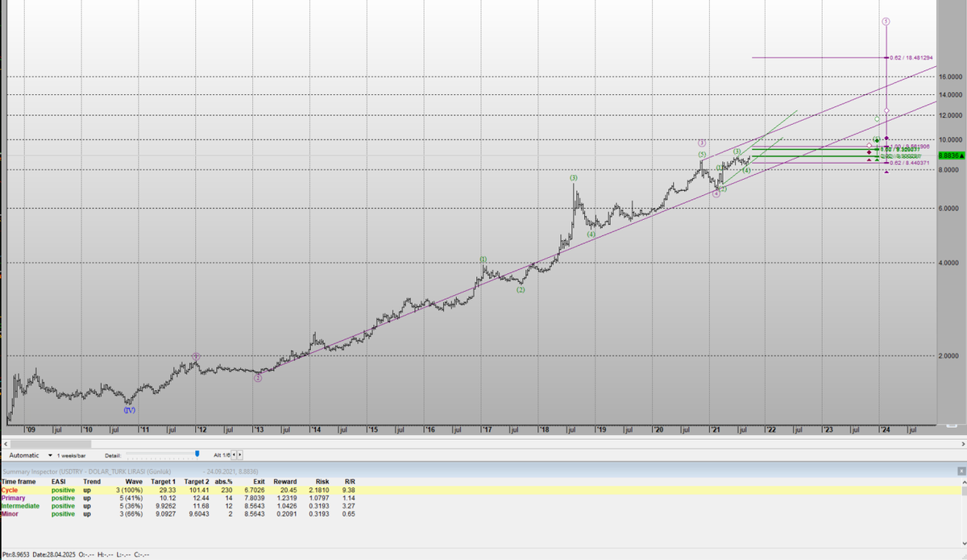The width and height of the screenshot is (967, 560).
Task: Click the 2.0000 price axis label
Action: (x=951, y=355)
